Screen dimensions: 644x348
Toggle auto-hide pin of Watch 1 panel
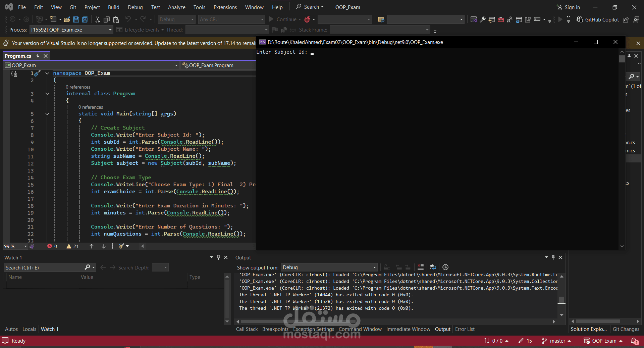pyautogui.click(x=218, y=257)
